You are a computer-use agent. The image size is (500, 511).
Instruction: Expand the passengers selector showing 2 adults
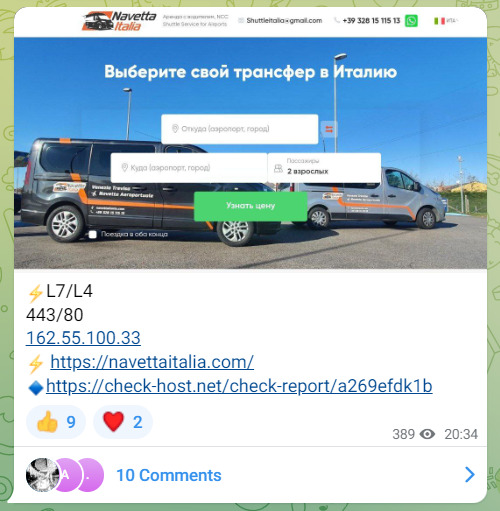coord(324,168)
